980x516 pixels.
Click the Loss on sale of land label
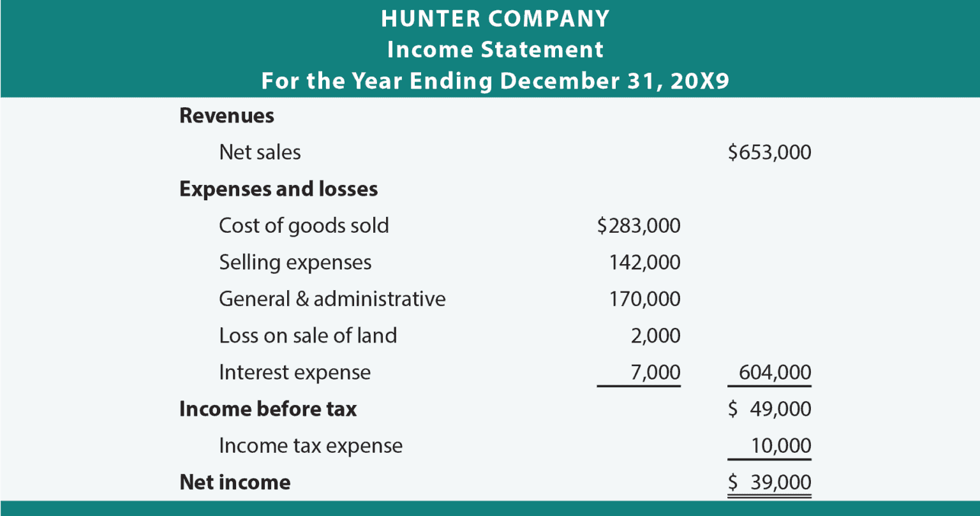pos(308,335)
